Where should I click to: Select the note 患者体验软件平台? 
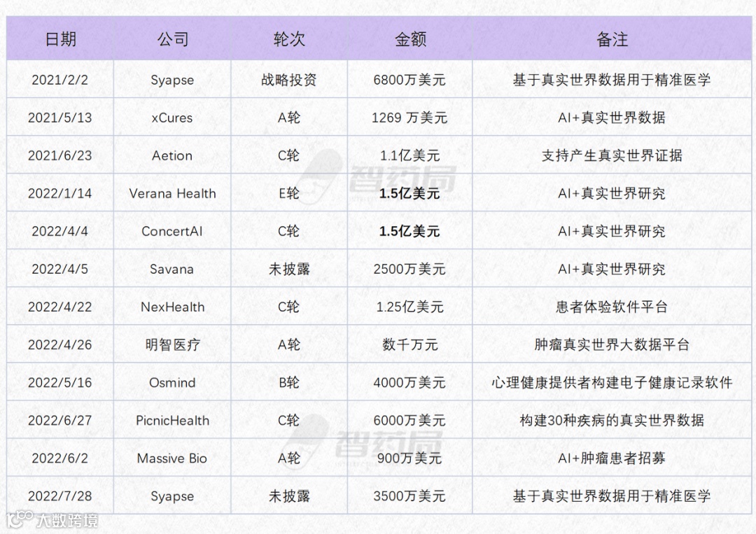click(612, 307)
